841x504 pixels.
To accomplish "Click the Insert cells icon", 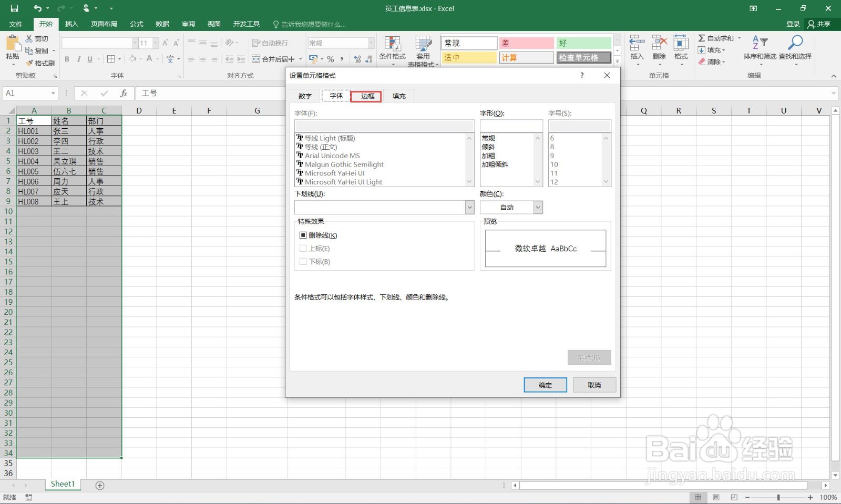I will (637, 43).
